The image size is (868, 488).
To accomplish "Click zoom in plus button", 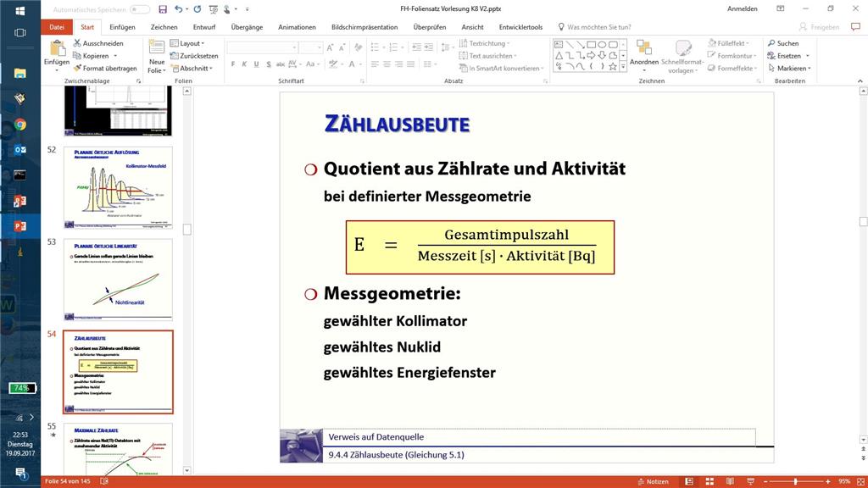I will (x=828, y=481).
